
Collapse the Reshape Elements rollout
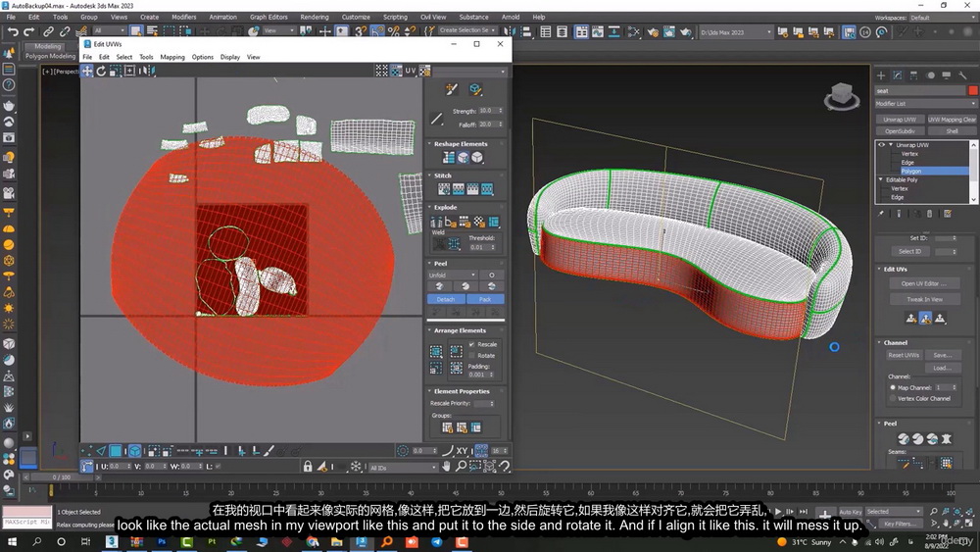pyautogui.click(x=461, y=144)
